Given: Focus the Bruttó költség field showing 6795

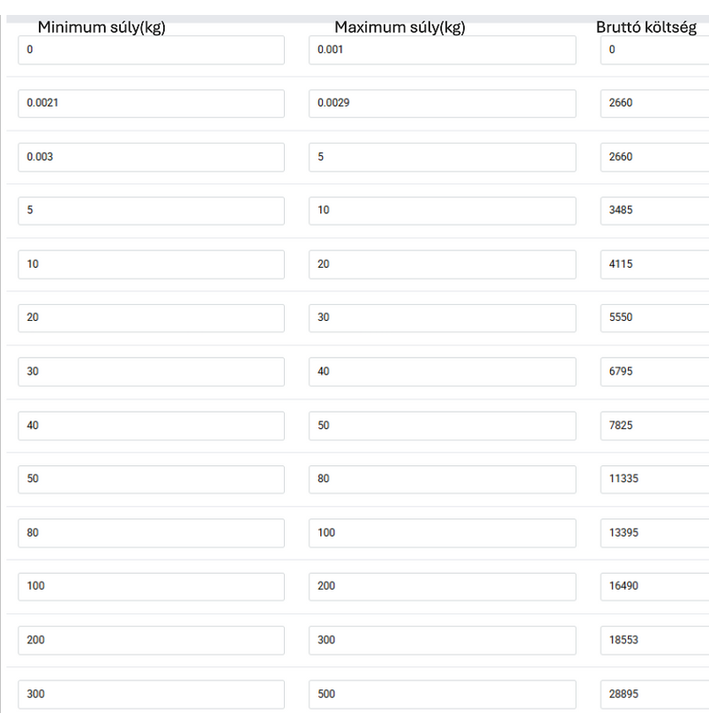Looking at the screenshot, I should pos(654,371).
